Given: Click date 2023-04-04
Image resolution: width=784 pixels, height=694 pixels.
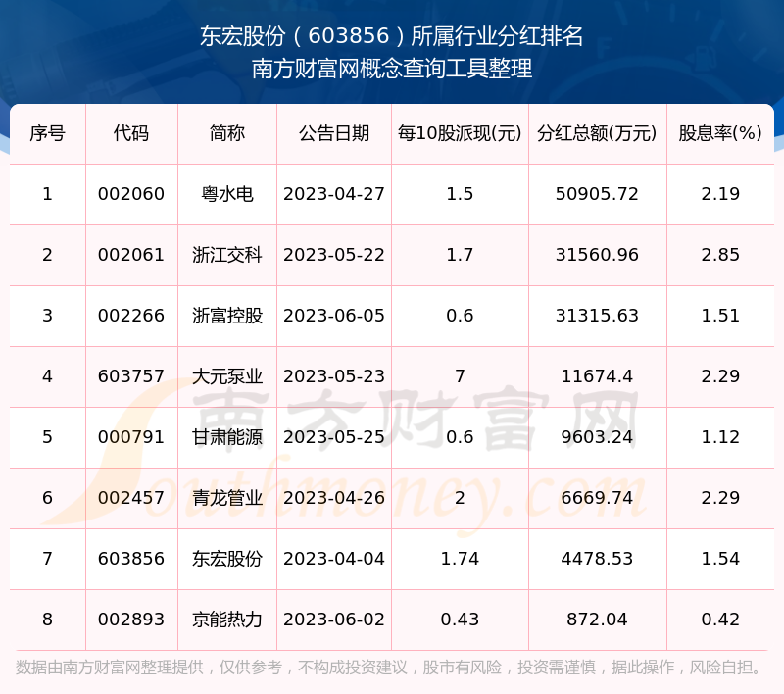Looking at the screenshot, I should pyautogui.click(x=334, y=559).
